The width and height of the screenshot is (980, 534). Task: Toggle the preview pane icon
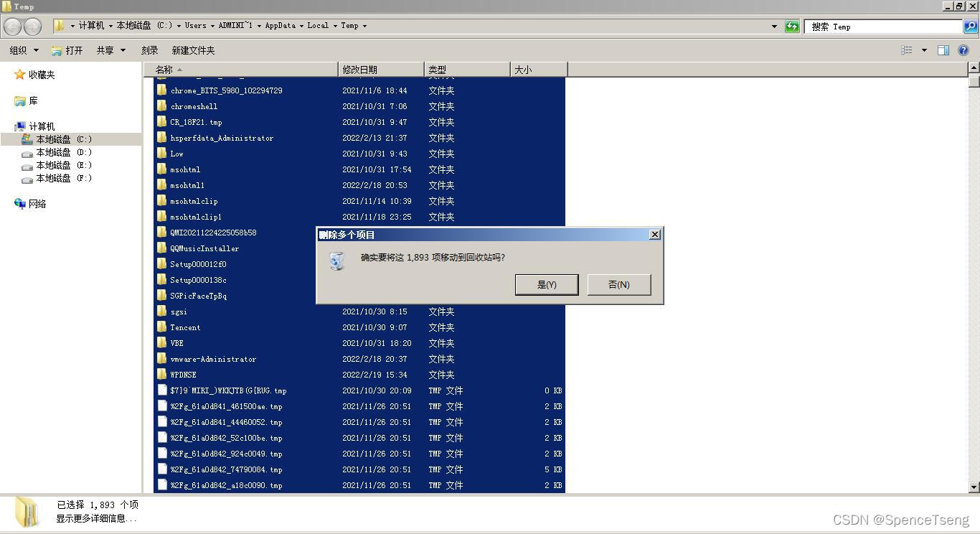coord(943,50)
